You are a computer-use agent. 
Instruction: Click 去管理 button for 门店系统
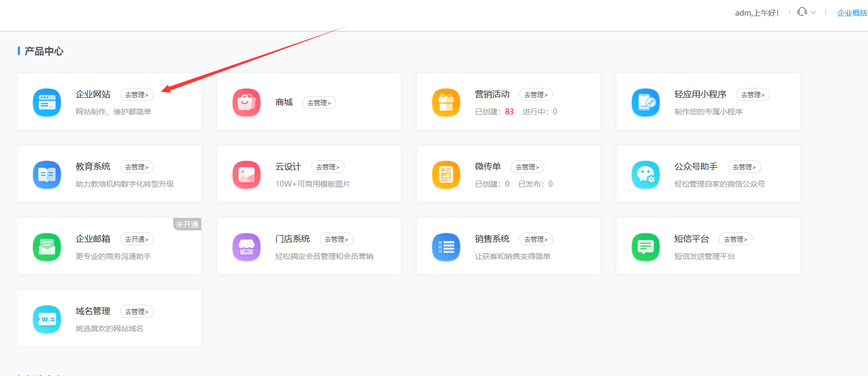click(x=337, y=239)
